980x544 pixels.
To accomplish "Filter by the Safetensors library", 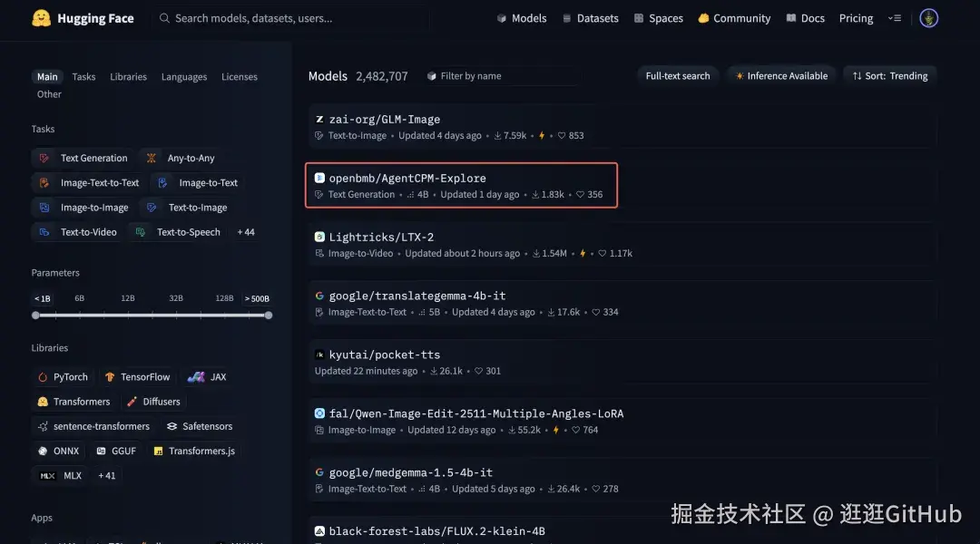I will point(200,426).
